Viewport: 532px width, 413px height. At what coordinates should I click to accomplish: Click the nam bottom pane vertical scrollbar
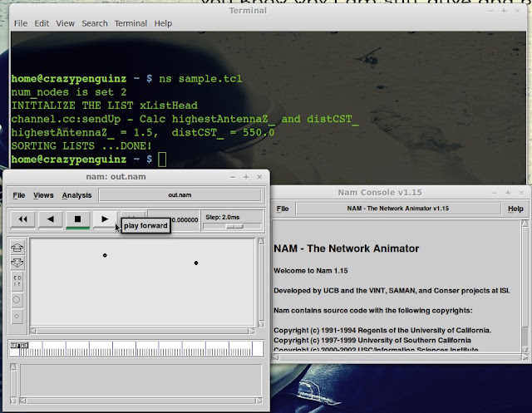(13, 384)
